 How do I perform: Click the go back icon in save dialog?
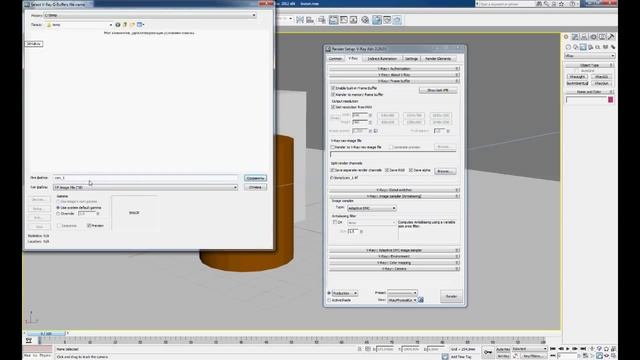(118, 25)
